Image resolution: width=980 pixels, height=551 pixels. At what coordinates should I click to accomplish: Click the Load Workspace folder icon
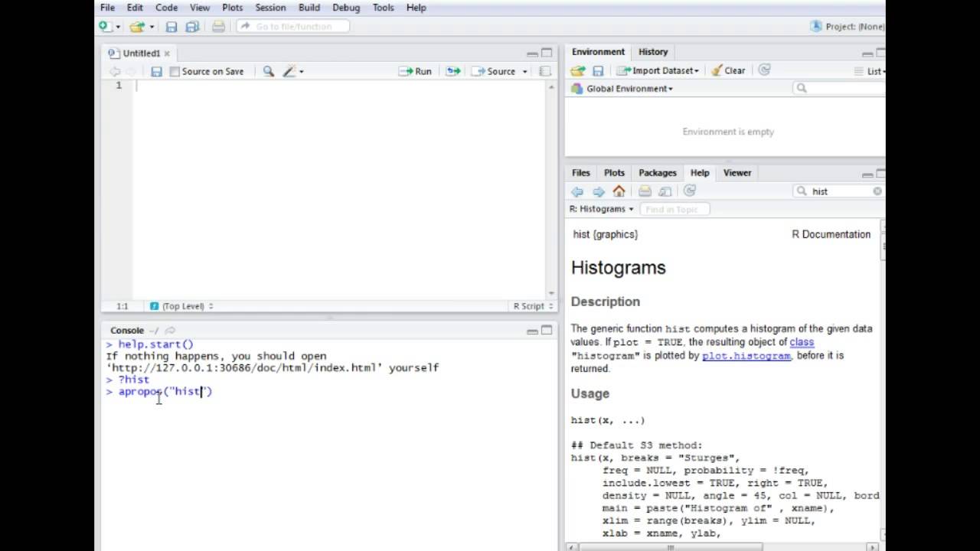click(x=578, y=70)
